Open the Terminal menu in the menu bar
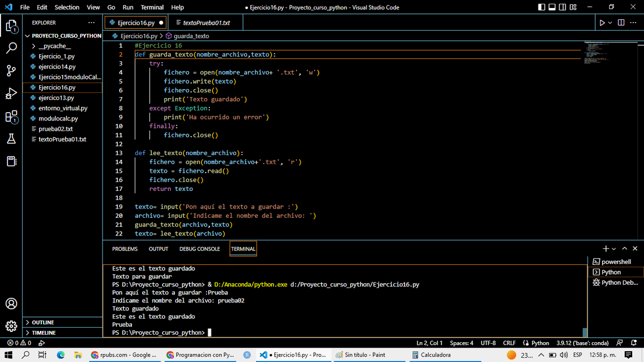This screenshot has width=644, height=362. pos(151,7)
